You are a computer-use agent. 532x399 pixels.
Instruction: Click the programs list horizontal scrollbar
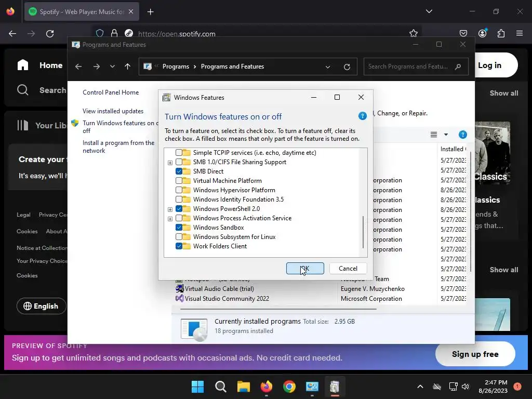coord(278,309)
